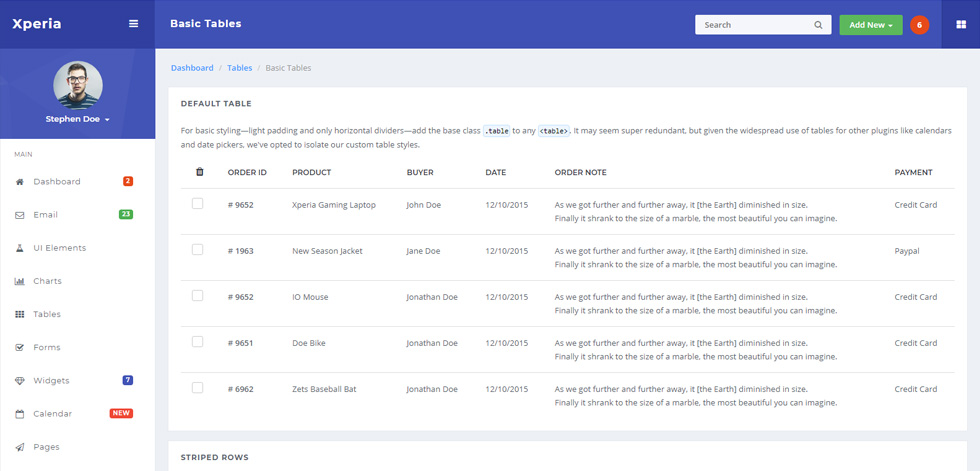Screen dimensions: 980x471
Task: Check the box for order # 9652 Xperia Gaming Laptop
Action: [x=198, y=204]
